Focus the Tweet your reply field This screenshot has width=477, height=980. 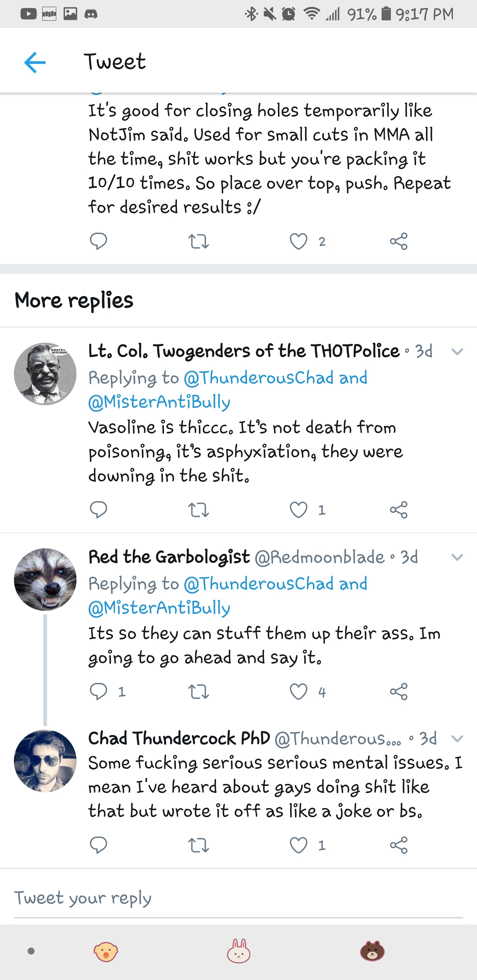pyautogui.click(x=238, y=898)
